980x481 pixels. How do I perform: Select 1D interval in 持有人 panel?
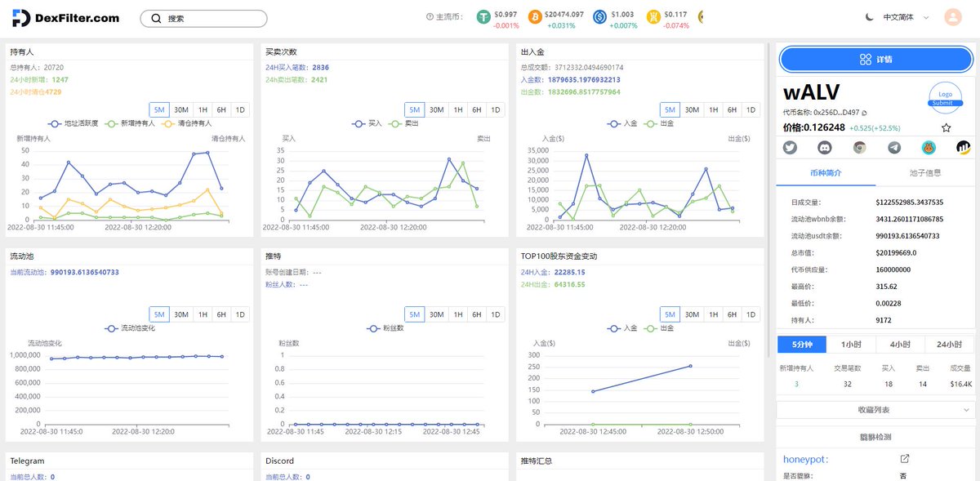[240, 109]
